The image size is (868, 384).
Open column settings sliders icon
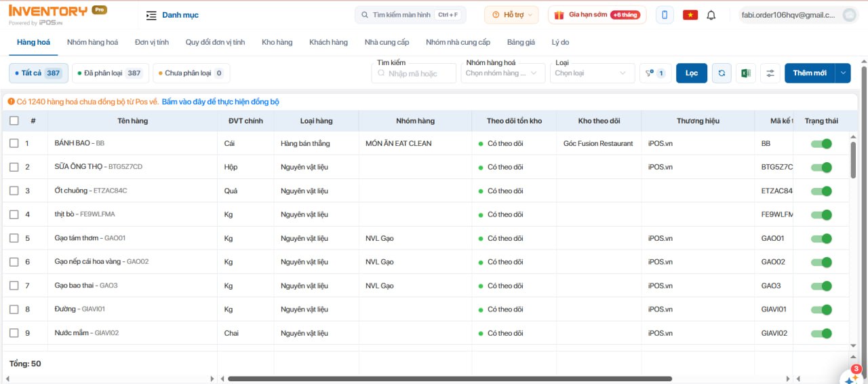[770, 73]
